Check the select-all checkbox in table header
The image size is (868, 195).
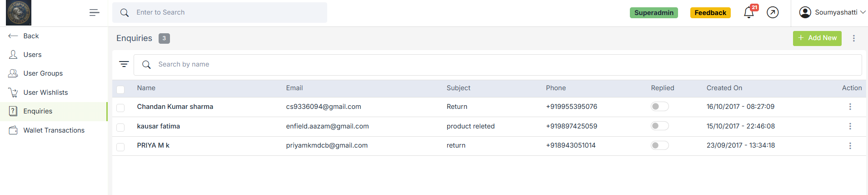pos(120,89)
